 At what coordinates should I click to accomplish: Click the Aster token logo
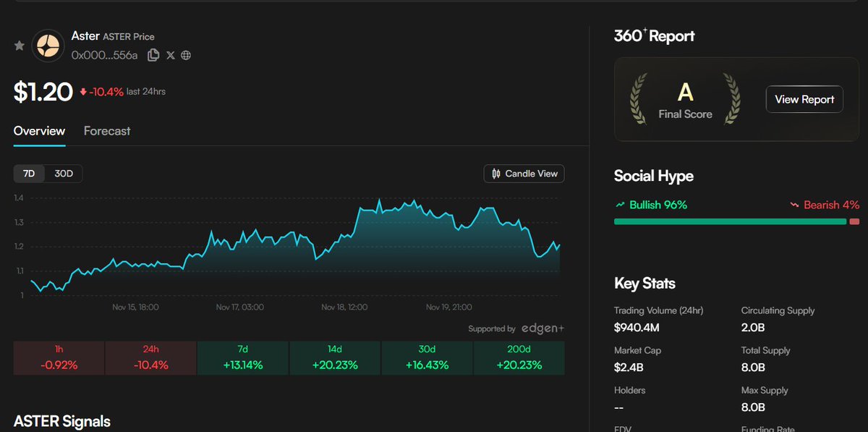pos(48,45)
